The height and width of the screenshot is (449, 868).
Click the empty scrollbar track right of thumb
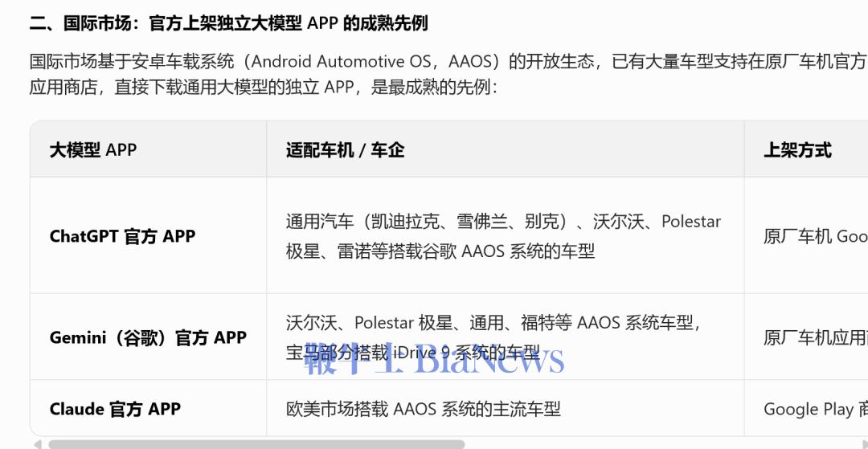pyautogui.click(x=659, y=444)
